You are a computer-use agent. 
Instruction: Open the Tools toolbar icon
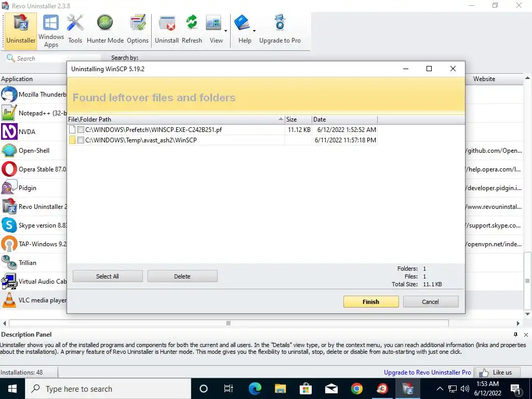(75, 30)
